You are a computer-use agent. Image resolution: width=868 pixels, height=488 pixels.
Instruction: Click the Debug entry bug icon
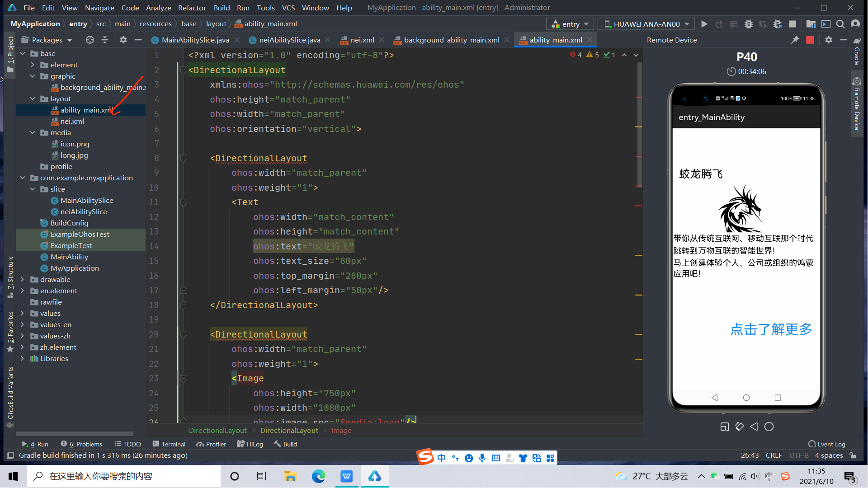[748, 24]
